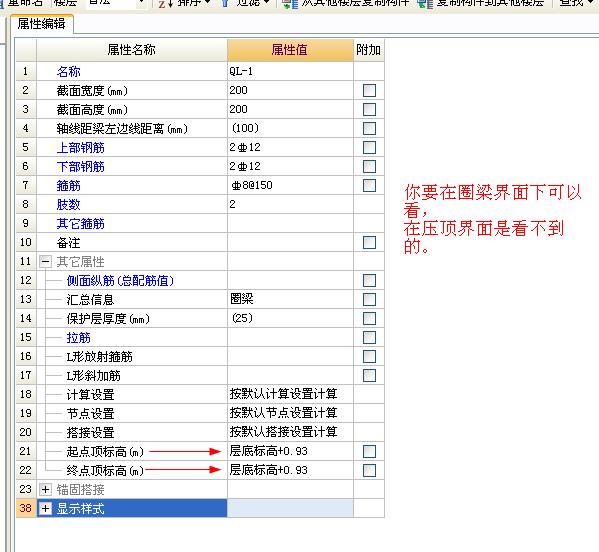Image resolution: width=599 pixels, height=552 pixels.
Task: Click the 箍筋 property label
Action: [68, 186]
